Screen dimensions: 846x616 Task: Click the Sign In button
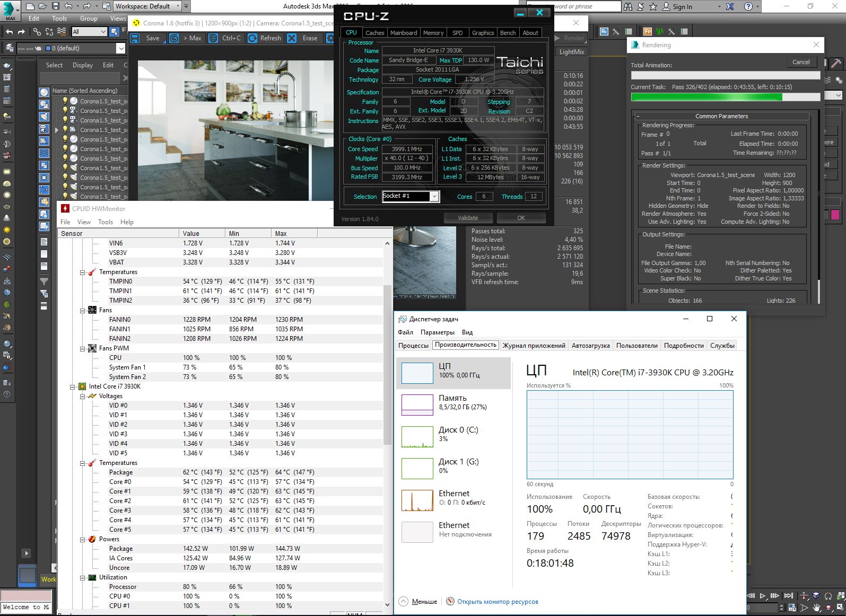point(682,7)
